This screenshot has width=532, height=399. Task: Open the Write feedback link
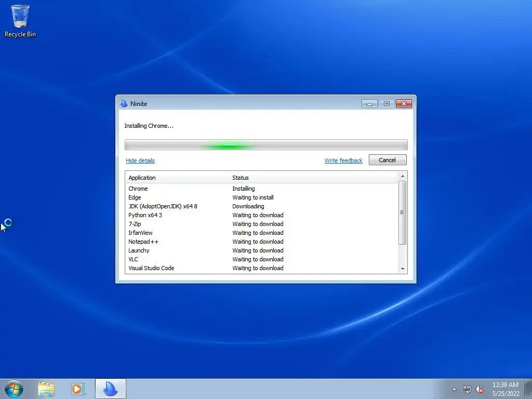343,161
